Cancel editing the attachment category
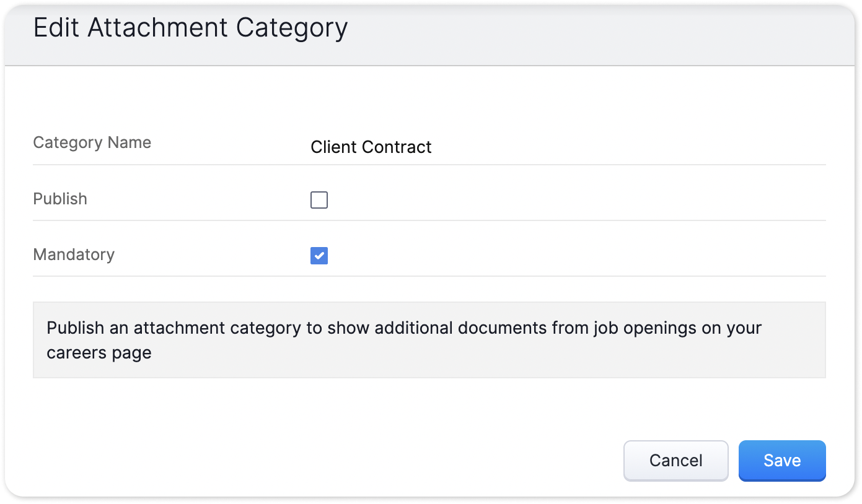Viewport: 862px width, 504px height. click(x=675, y=461)
